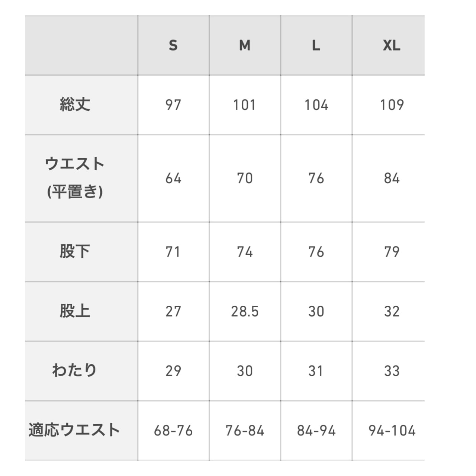Select the 適応ウエスト range 94-104 for XL

(x=392, y=431)
